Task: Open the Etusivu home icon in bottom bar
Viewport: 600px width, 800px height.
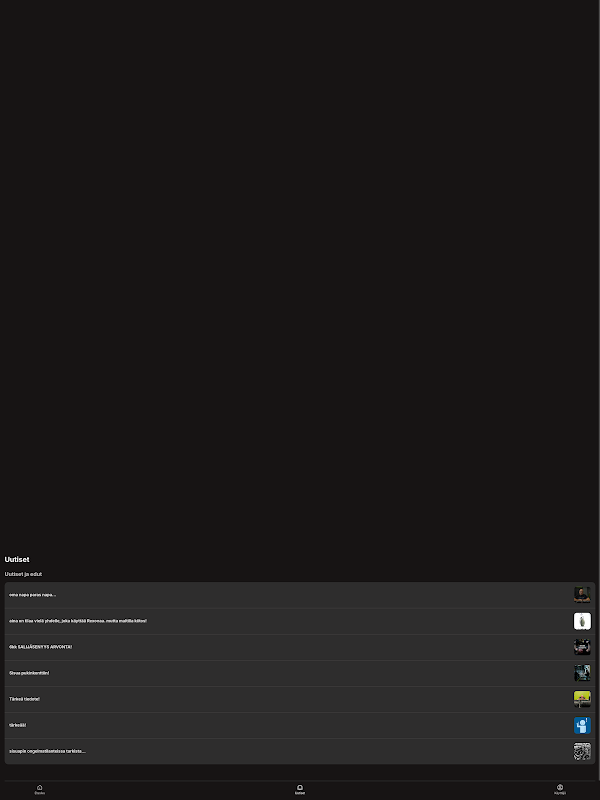Action: [x=39, y=789]
